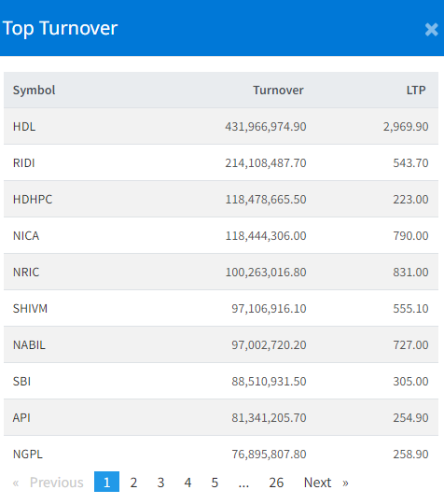Viewport: 444px width, 504px height.
Task: Jump to last page 26
Action: 276,483
